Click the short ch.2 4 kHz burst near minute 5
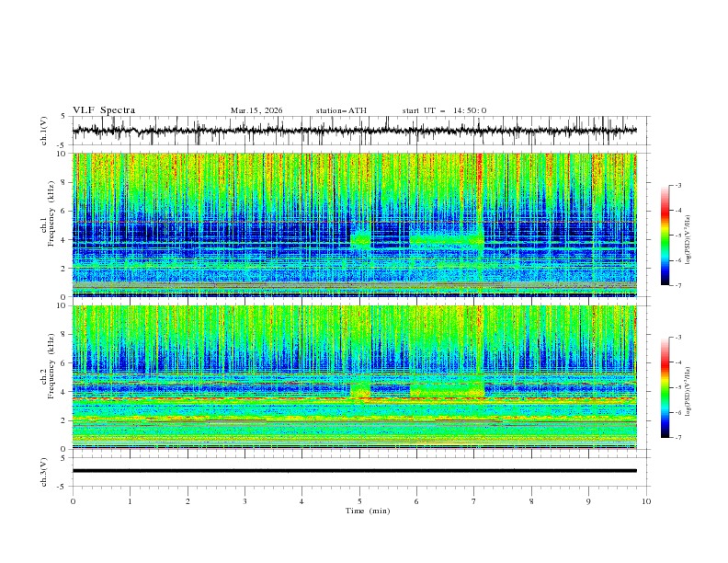 pos(360,389)
